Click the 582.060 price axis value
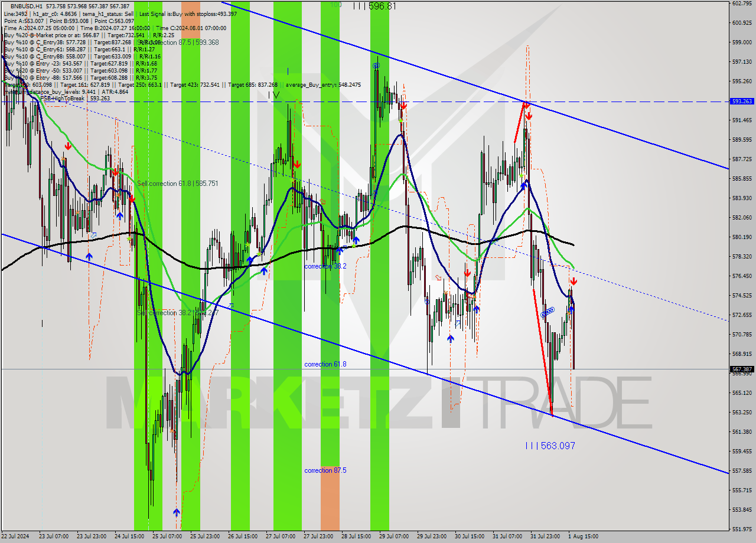Image resolution: width=756 pixels, height=543 pixels. 742,217
